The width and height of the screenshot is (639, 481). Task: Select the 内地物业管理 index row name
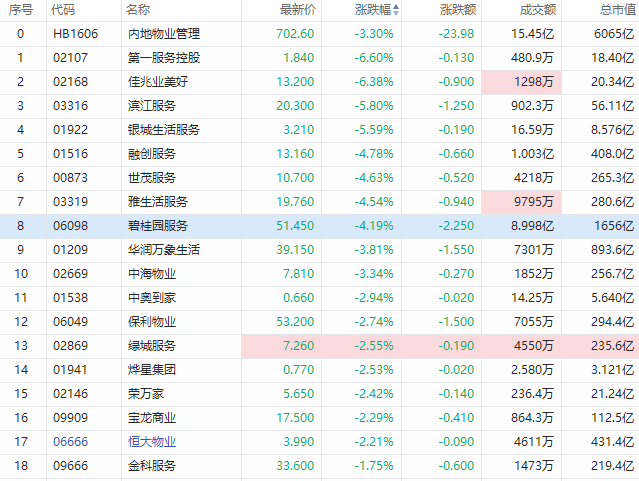[x=164, y=33]
